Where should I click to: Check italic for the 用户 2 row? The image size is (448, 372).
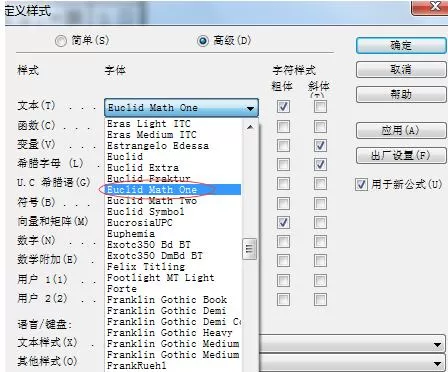(320, 299)
